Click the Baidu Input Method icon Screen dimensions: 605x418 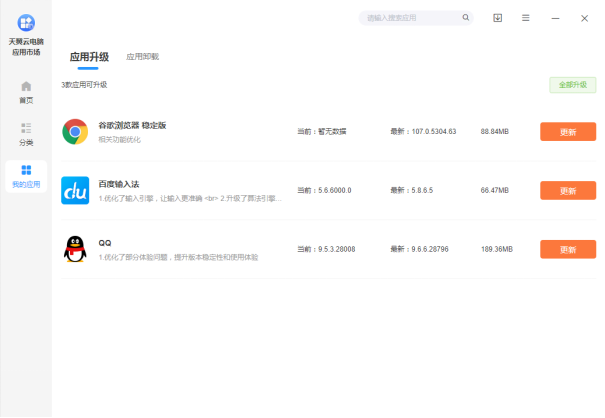click(x=75, y=190)
